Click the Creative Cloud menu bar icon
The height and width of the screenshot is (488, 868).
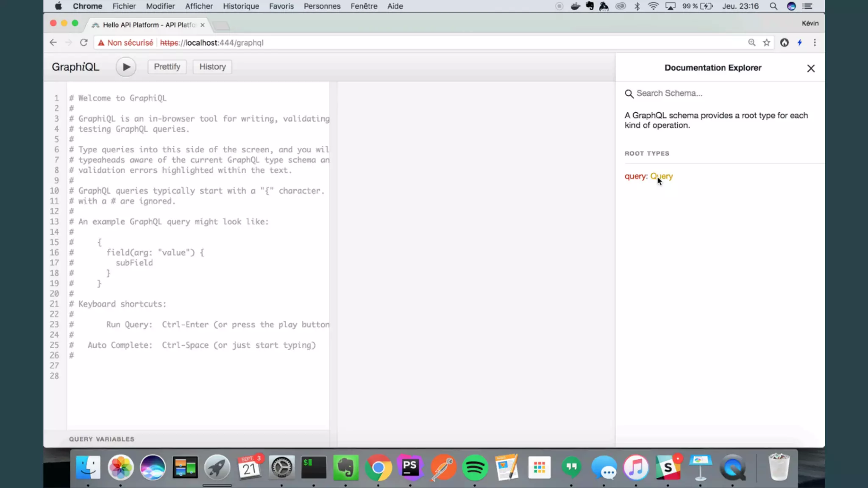(620, 6)
